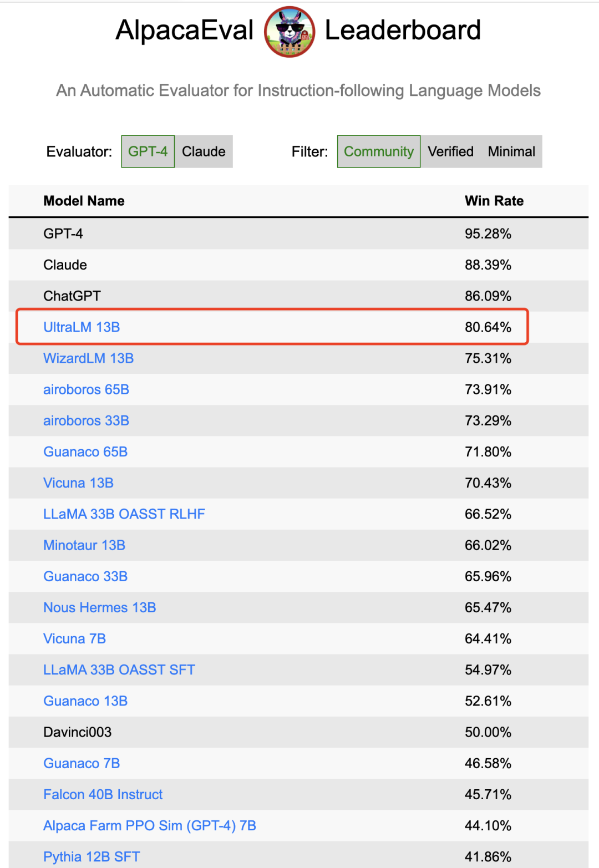Open the Vicuna 7B link

[74, 639]
